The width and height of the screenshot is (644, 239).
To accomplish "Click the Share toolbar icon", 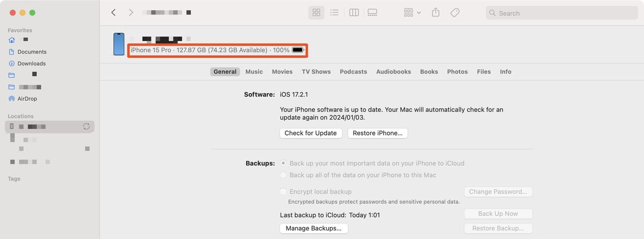I will pos(436,12).
